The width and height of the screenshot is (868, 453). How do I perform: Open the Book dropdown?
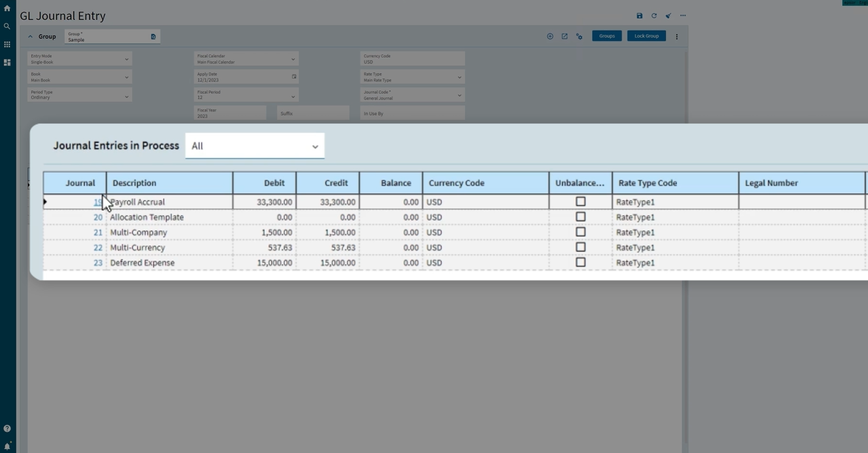tap(80, 77)
